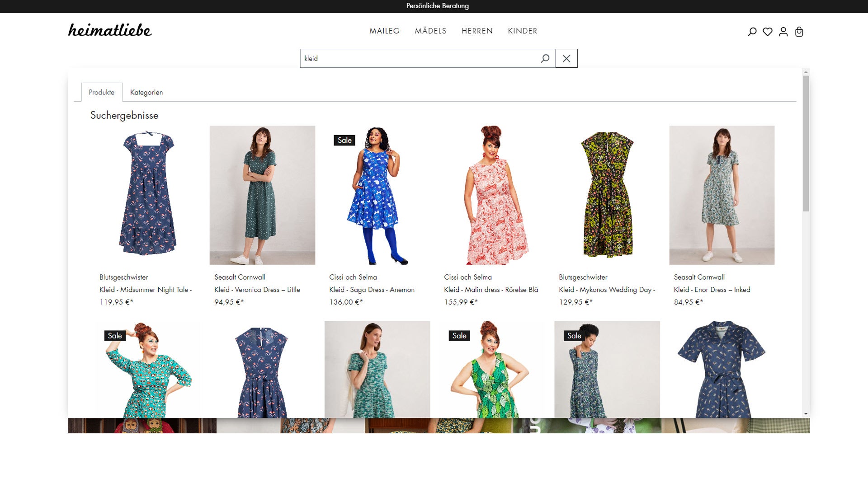The image size is (868, 488).
Task: Open second-row green short-sleeve dress photo
Action: coord(377,370)
